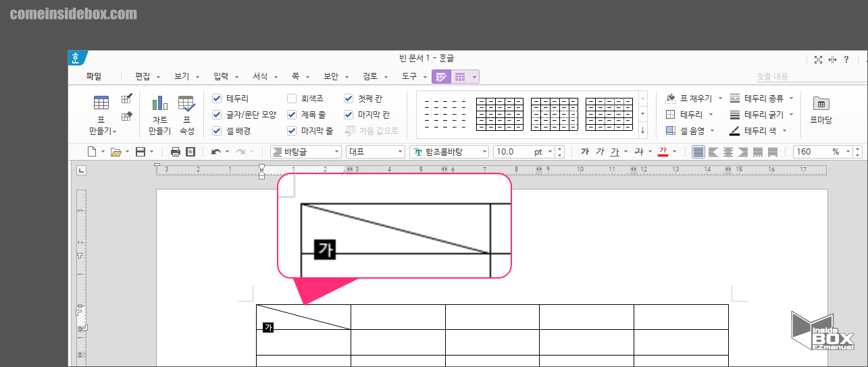This screenshot has width=868, height=367.
Task: Click the undo arrow icon
Action: (216, 152)
